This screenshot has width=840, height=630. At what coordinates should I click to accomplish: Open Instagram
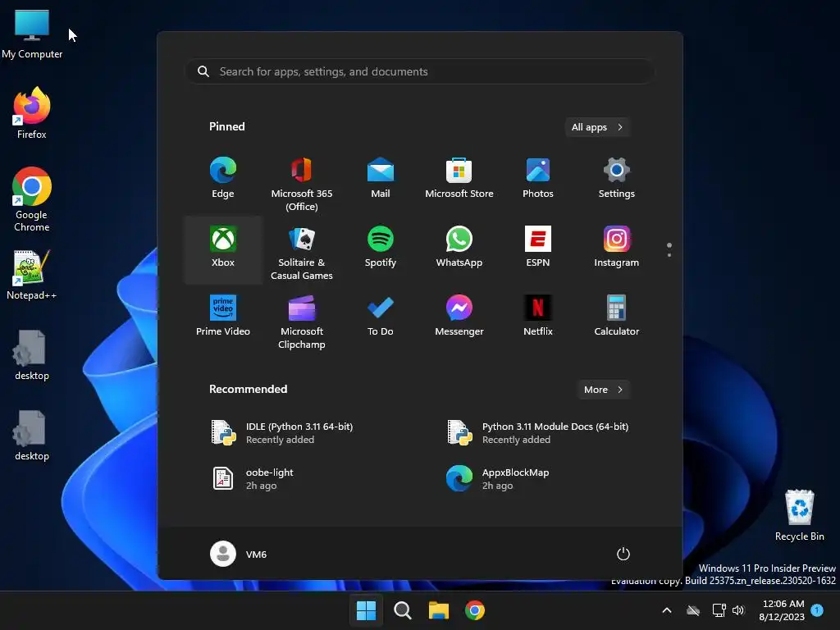pyautogui.click(x=617, y=247)
